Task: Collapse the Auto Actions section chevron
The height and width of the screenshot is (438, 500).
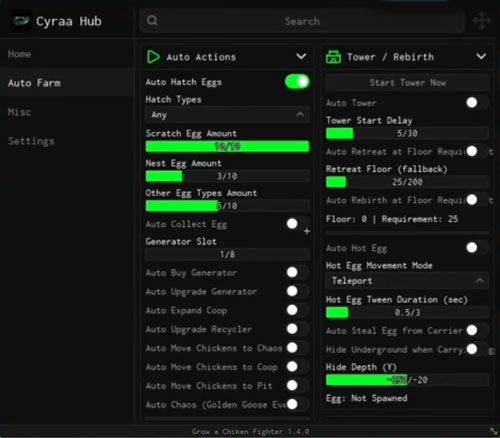Action: point(301,56)
